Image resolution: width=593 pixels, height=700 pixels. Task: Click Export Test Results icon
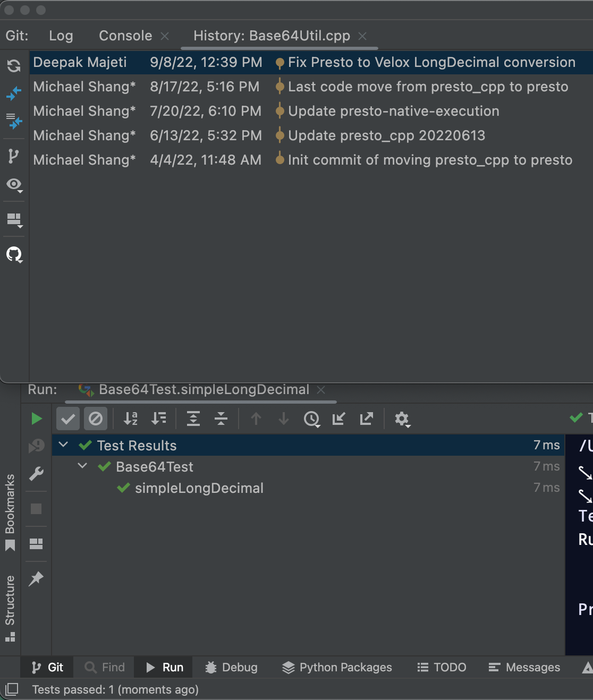point(367,419)
